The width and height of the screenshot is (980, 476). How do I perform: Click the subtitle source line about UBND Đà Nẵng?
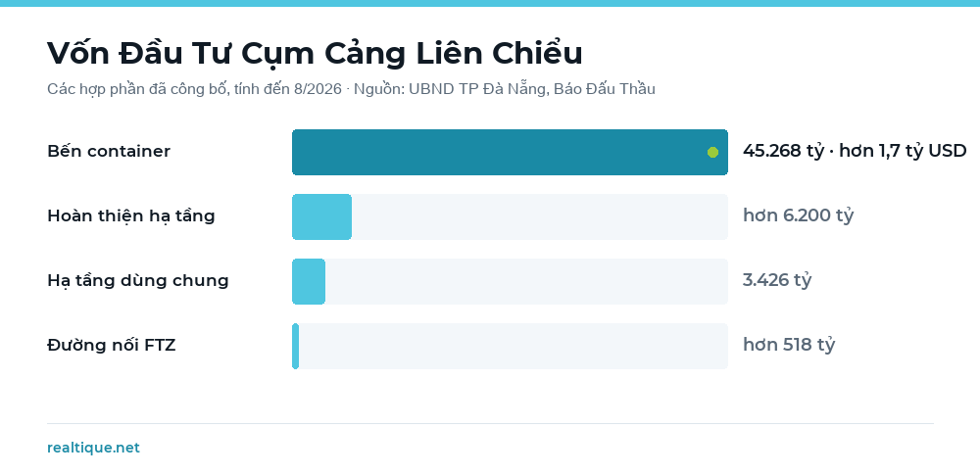tap(351, 89)
